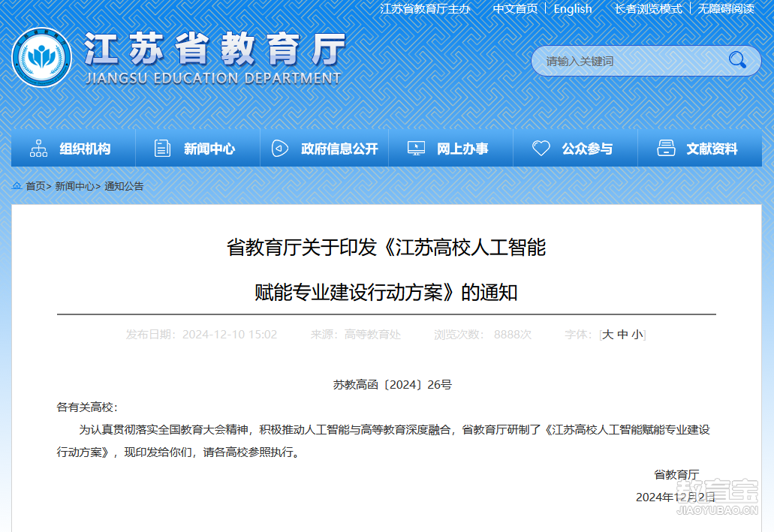774x532 pixels.
Task: Click title line 赋能专业建设行动方案》的通知
Action: (x=386, y=293)
